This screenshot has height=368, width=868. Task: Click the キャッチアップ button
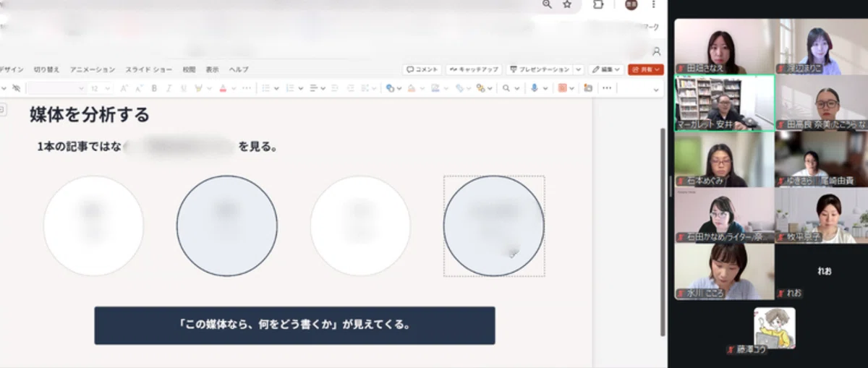click(x=475, y=69)
